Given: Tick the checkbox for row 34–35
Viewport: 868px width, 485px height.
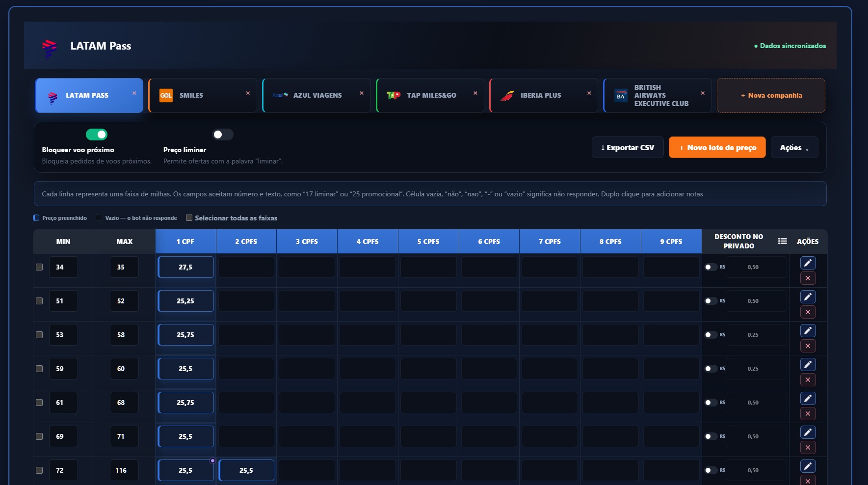Looking at the screenshot, I should pos(39,267).
